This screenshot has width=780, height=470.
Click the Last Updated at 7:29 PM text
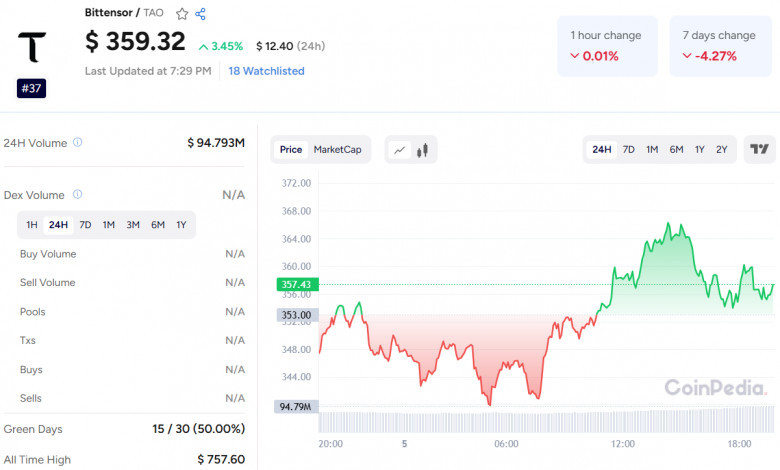point(148,71)
